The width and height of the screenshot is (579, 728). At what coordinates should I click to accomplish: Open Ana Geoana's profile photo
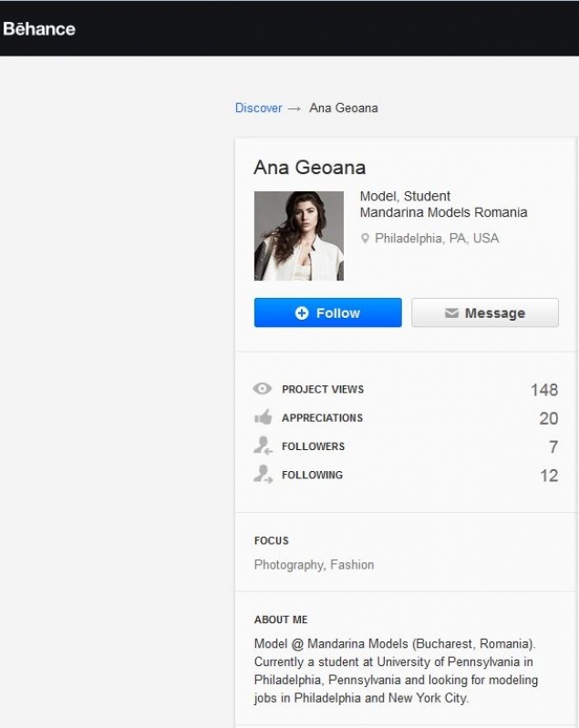[x=298, y=235]
